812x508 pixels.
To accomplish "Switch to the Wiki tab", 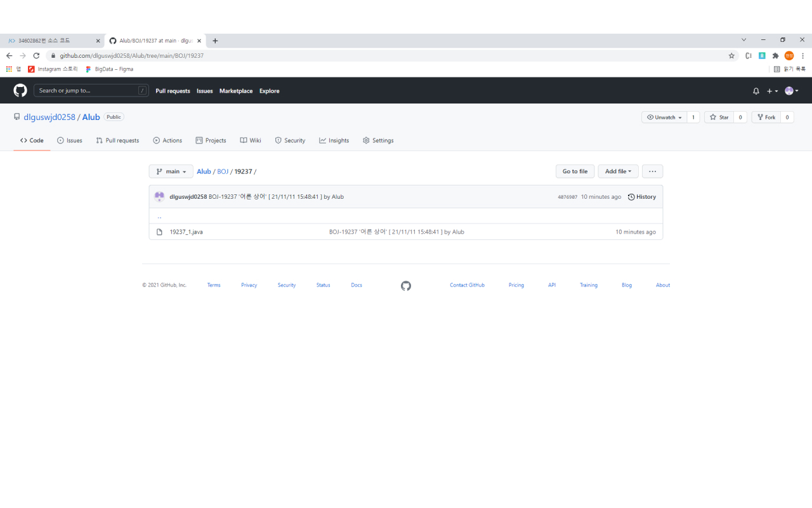I will (x=251, y=140).
